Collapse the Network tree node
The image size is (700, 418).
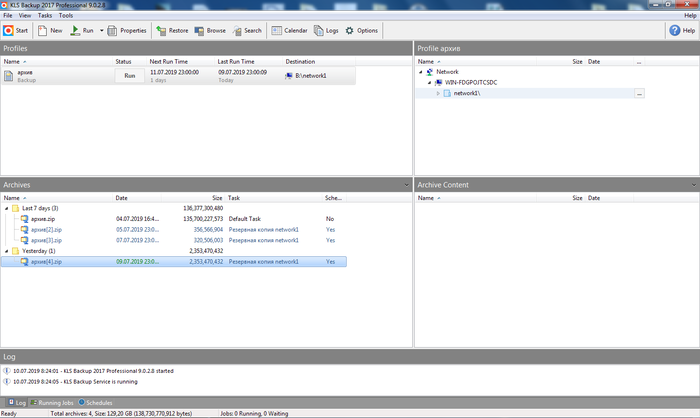click(420, 72)
